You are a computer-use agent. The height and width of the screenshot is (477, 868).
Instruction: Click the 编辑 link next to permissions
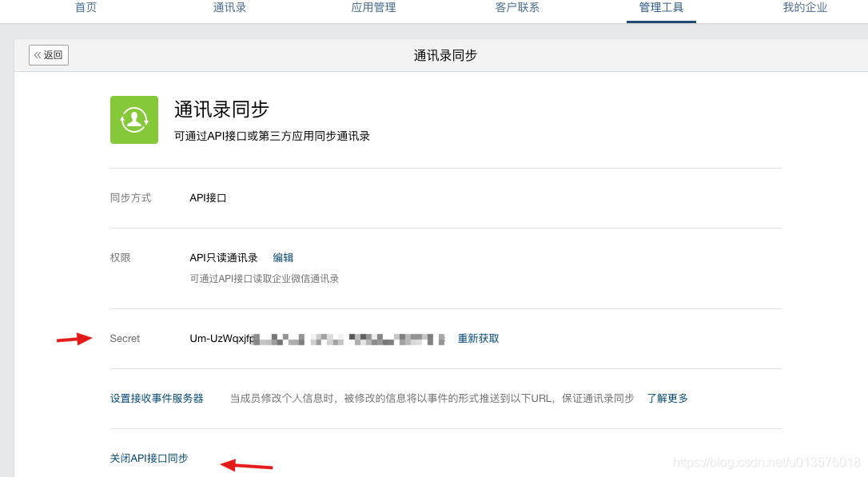283,257
